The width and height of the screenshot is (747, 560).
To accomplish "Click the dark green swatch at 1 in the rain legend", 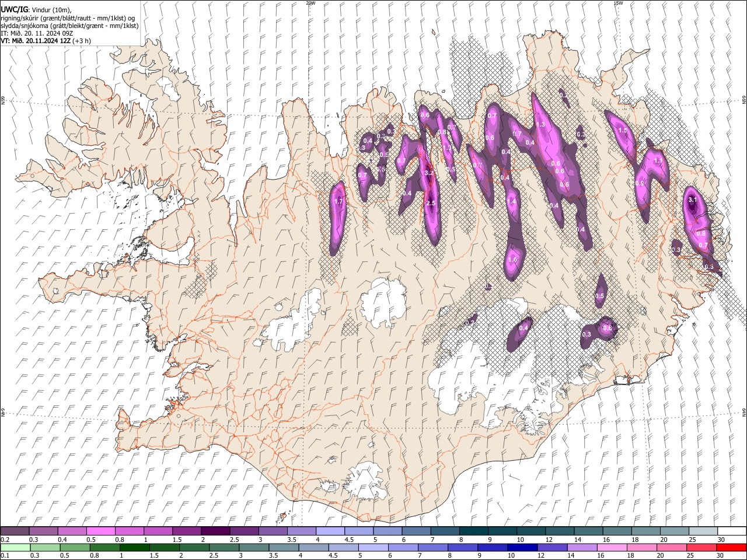I will 134,547.
